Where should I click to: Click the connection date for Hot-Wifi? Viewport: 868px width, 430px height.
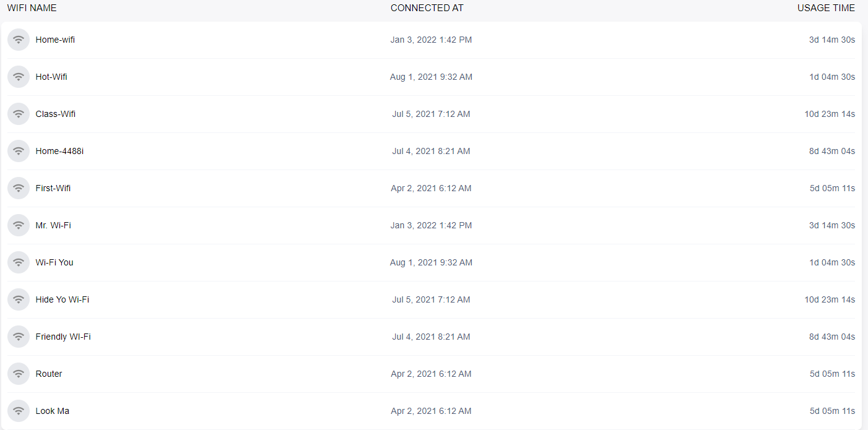click(x=431, y=76)
